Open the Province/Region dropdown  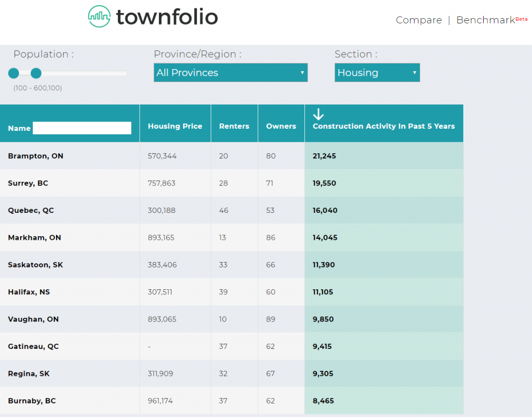pos(231,73)
